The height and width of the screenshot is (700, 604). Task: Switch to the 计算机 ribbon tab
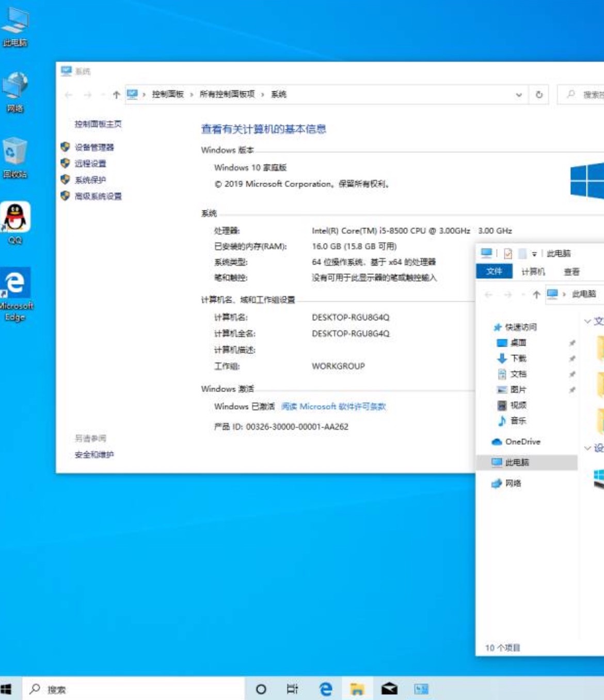[x=533, y=272]
